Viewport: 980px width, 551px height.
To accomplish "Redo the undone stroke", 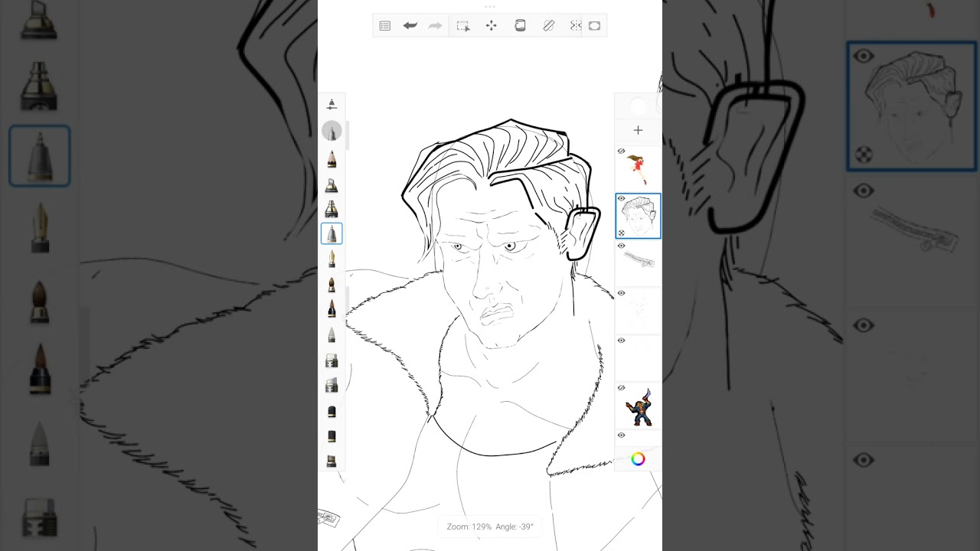I will pyautogui.click(x=435, y=26).
